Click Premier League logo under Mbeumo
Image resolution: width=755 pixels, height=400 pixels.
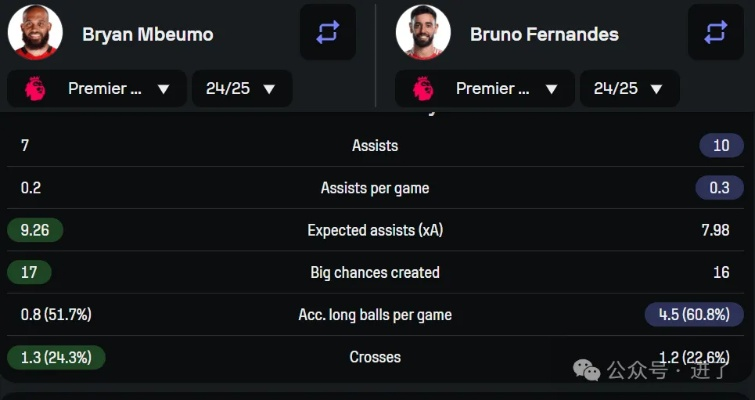tap(35, 89)
